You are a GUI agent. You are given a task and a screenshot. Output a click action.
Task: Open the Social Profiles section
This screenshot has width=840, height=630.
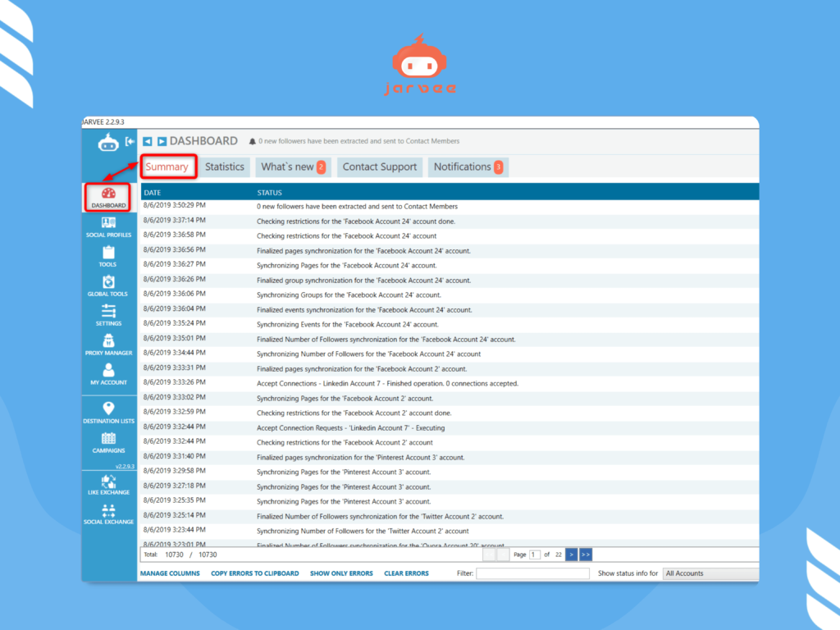(x=107, y=228)
